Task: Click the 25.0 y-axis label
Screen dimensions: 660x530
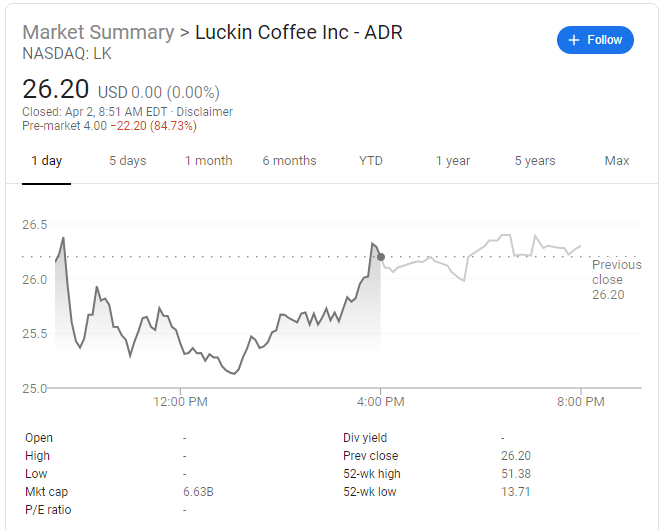Action: pyautogui.click(x=35, y=388)
